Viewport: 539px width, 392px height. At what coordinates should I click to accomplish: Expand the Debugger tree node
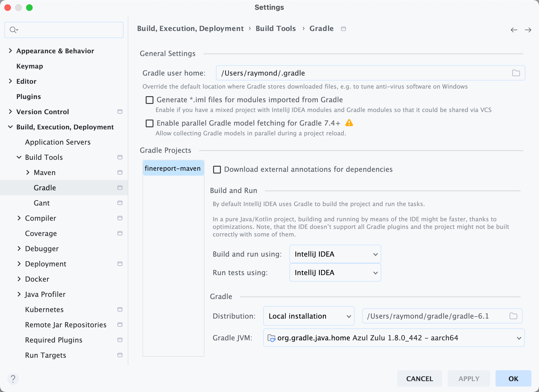click(19, 248)
